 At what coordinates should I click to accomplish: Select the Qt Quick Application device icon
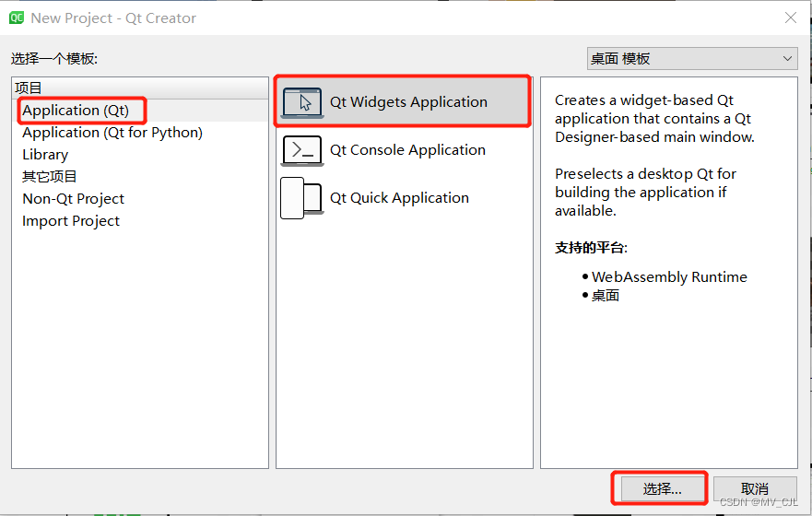pyautogui.click(x=301, y=198)
